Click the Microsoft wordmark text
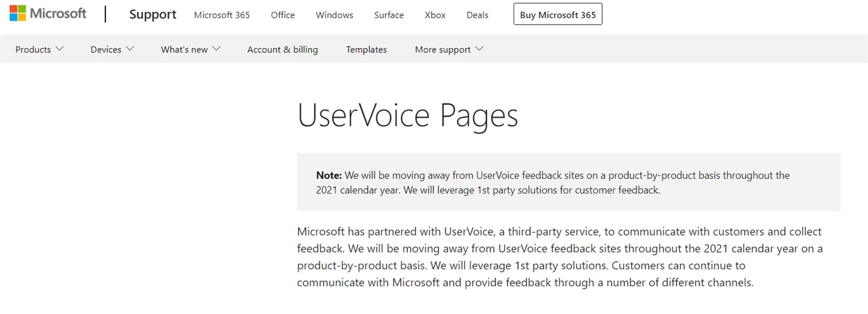868x314 pixels. (58, 13)
